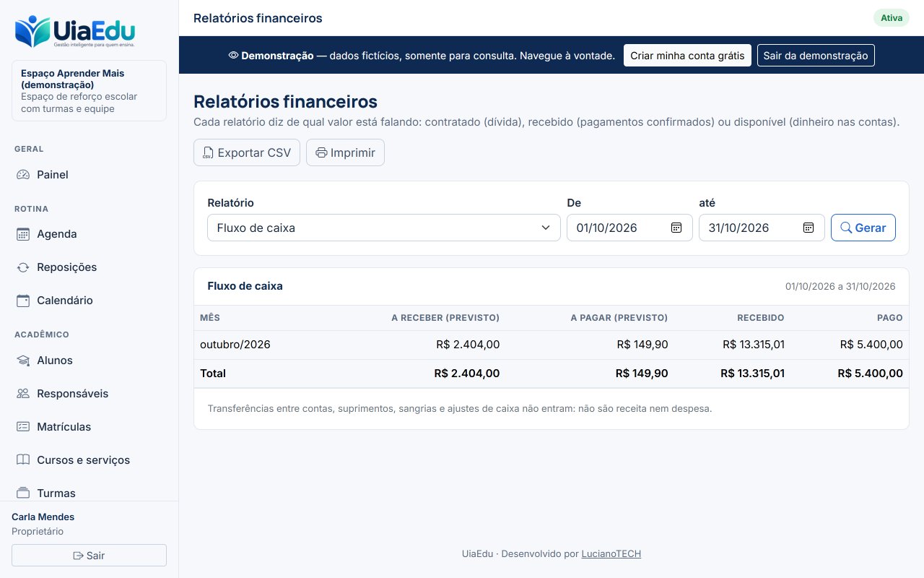Screen dimensions: 924x578
Task: Click the MÊS column header
Action: click(210, 318)
